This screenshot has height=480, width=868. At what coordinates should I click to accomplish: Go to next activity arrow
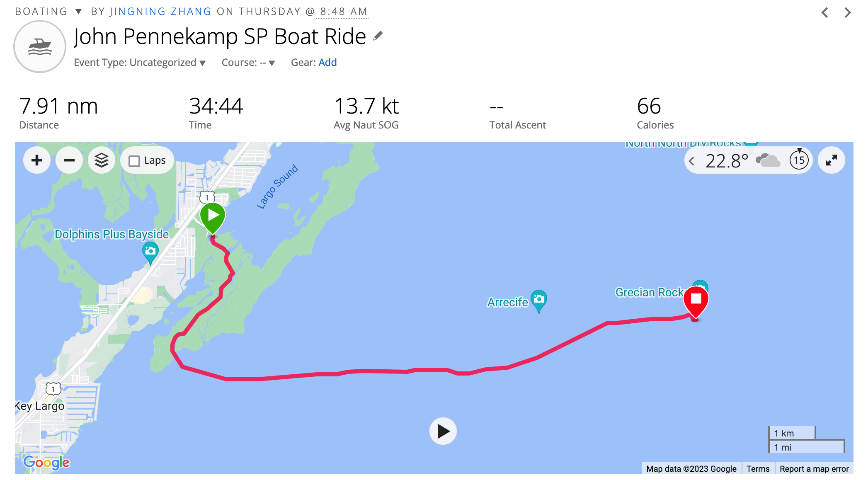848,12
